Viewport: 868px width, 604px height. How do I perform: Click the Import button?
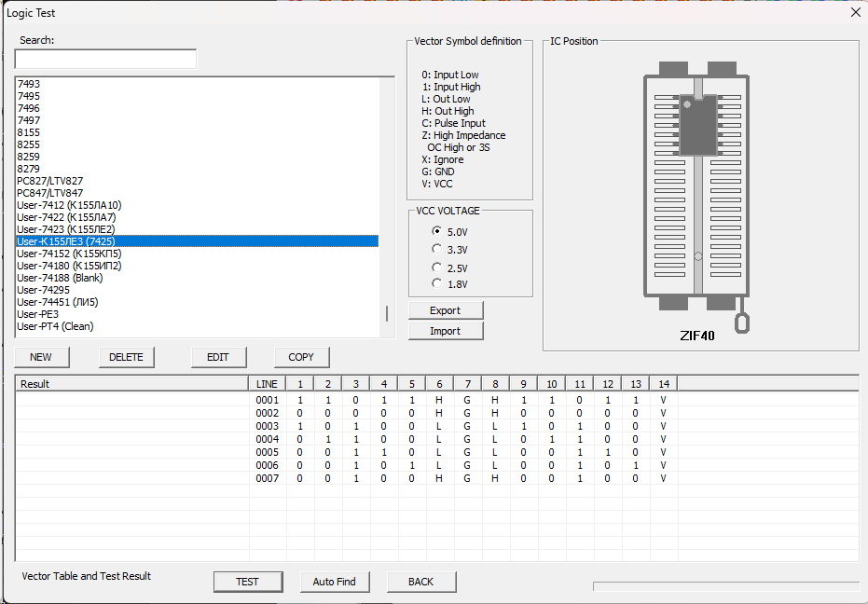[x=446, y=331]
